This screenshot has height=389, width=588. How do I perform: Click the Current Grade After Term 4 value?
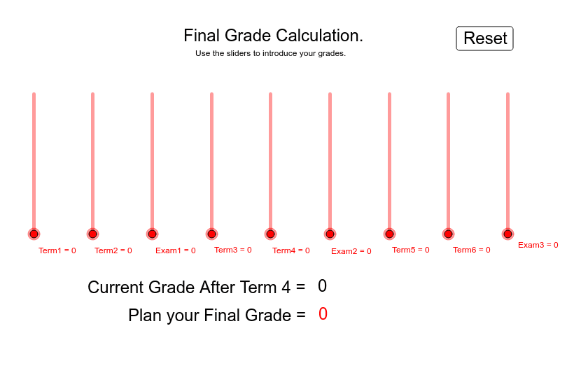tap(322, 286)
